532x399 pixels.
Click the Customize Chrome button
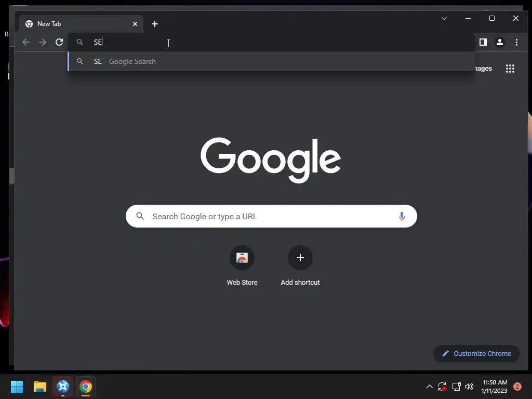(x=476, y=353)
